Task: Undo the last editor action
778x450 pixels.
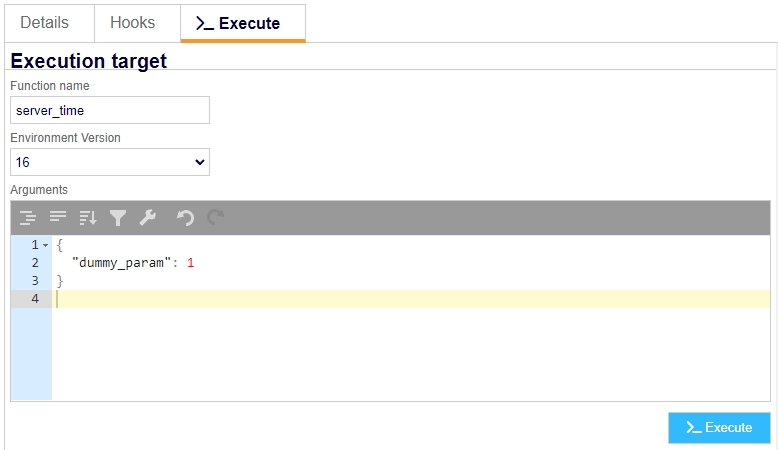Action: [x=186, y=217]
